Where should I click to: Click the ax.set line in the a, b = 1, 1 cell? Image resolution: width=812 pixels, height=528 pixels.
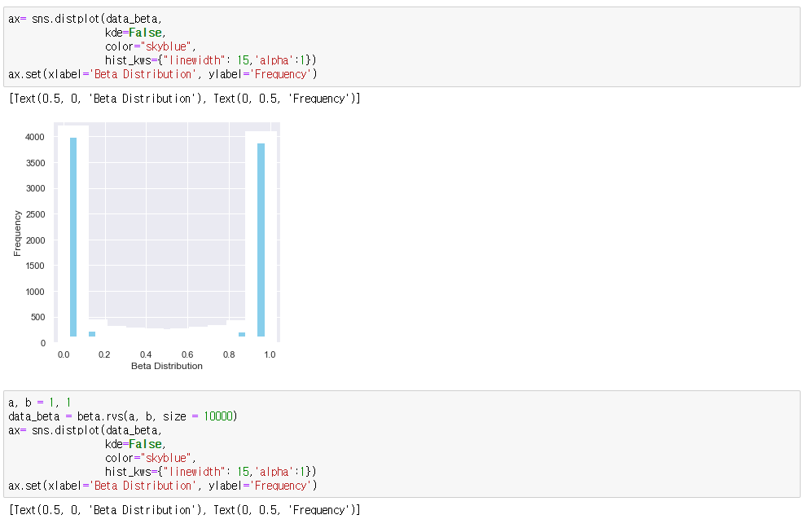[163, 486]
